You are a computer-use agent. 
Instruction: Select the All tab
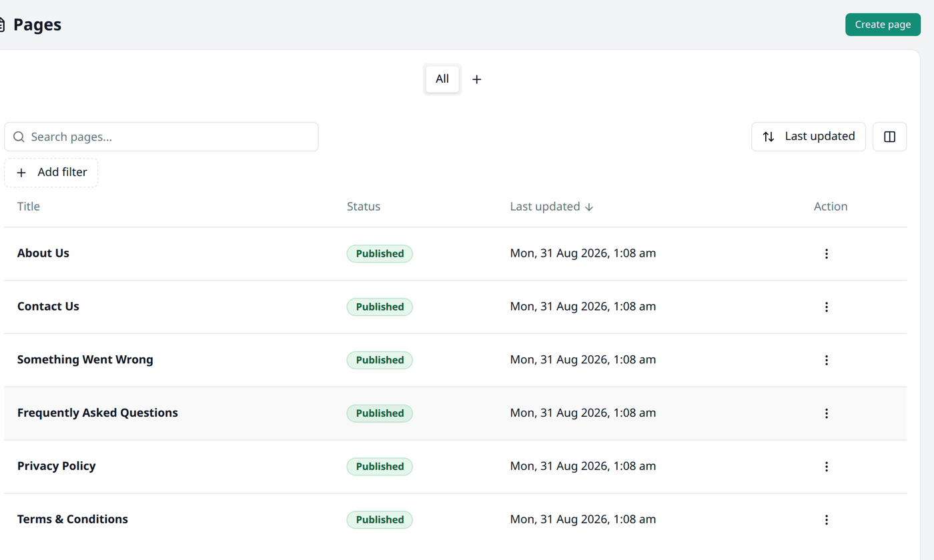pos(442,79)
